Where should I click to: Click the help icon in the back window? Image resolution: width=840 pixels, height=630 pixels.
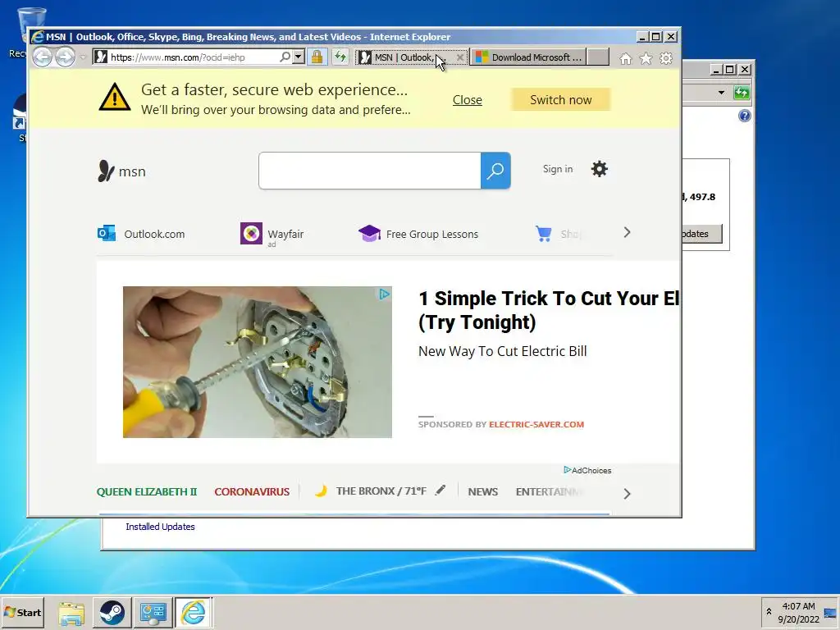pos(744,116)
